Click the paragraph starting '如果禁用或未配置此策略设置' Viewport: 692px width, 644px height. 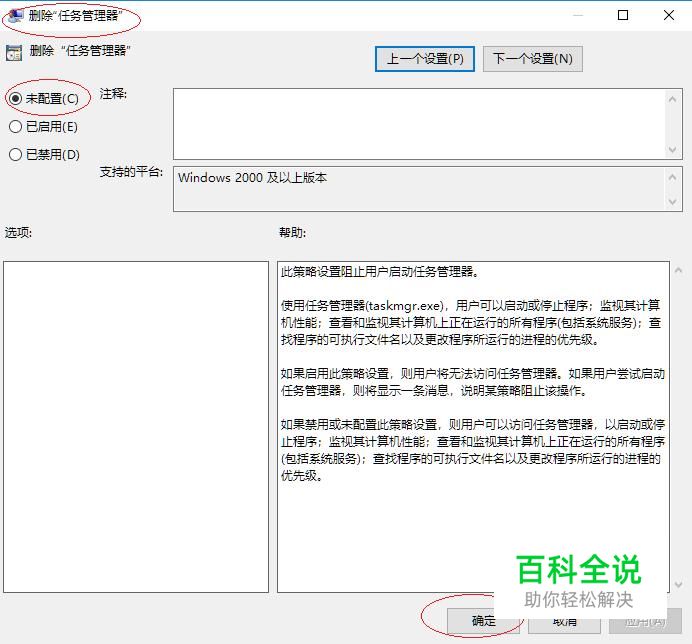(x=473, y=450)
